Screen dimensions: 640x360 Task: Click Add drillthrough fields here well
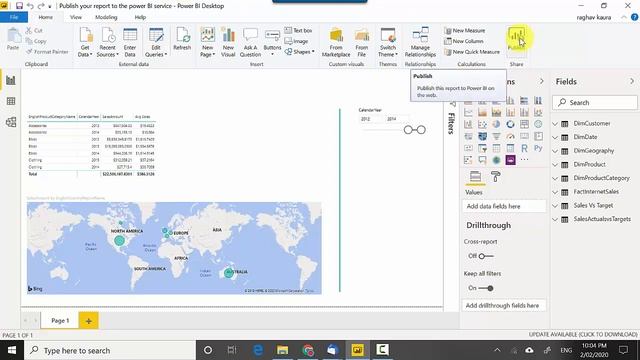coord(504,306)
